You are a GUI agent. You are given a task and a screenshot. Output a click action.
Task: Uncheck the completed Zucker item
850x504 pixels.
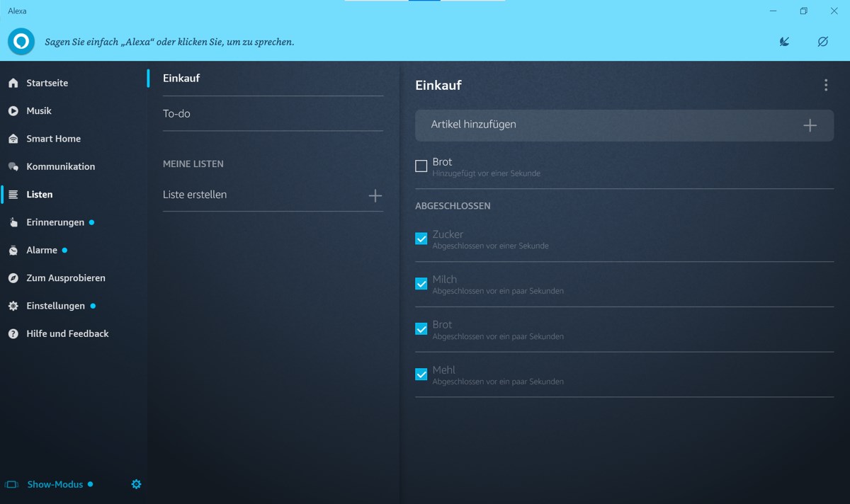(x=421, y=239)
